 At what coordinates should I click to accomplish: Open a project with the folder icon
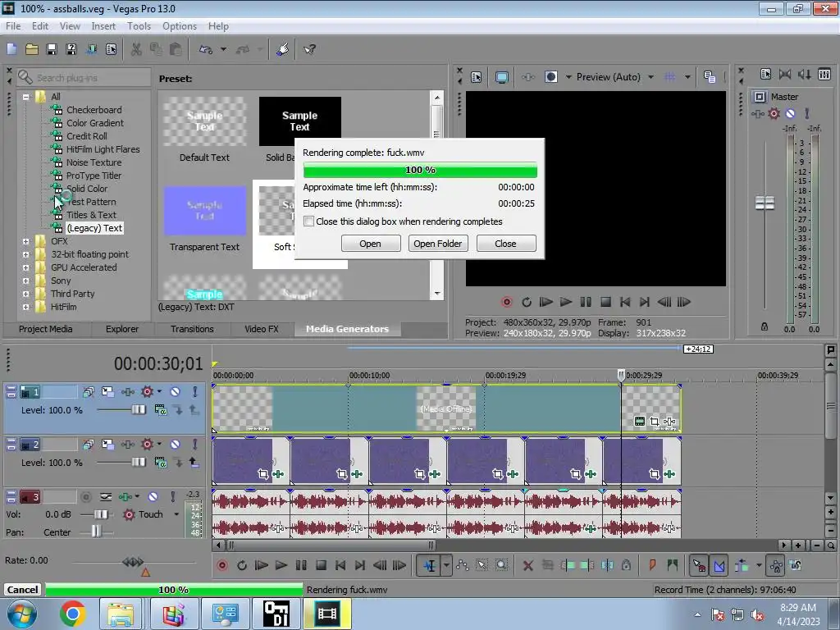[32, 49]
